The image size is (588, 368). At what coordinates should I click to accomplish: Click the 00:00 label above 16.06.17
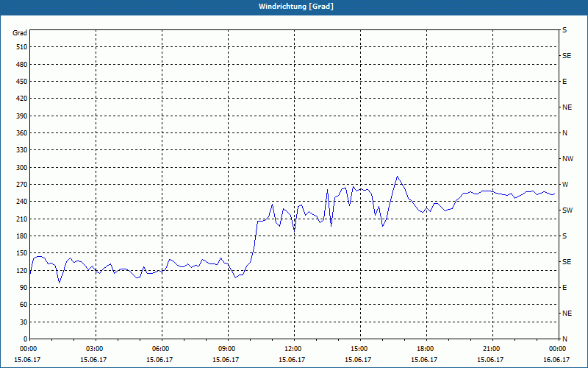pyautogui.click(x=559, y=349)
